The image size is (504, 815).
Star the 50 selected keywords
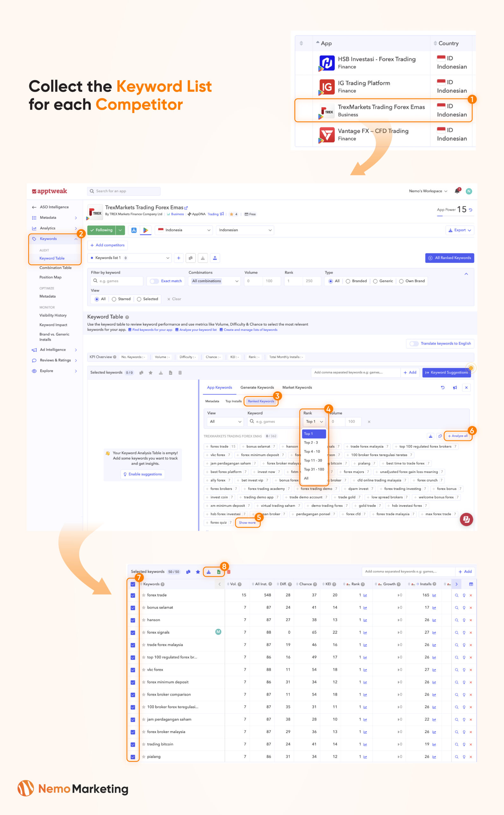[198, 572]
